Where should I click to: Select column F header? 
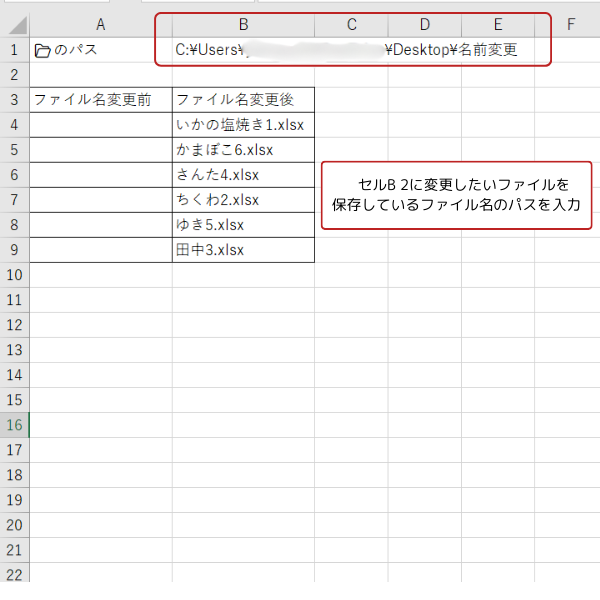569,25
